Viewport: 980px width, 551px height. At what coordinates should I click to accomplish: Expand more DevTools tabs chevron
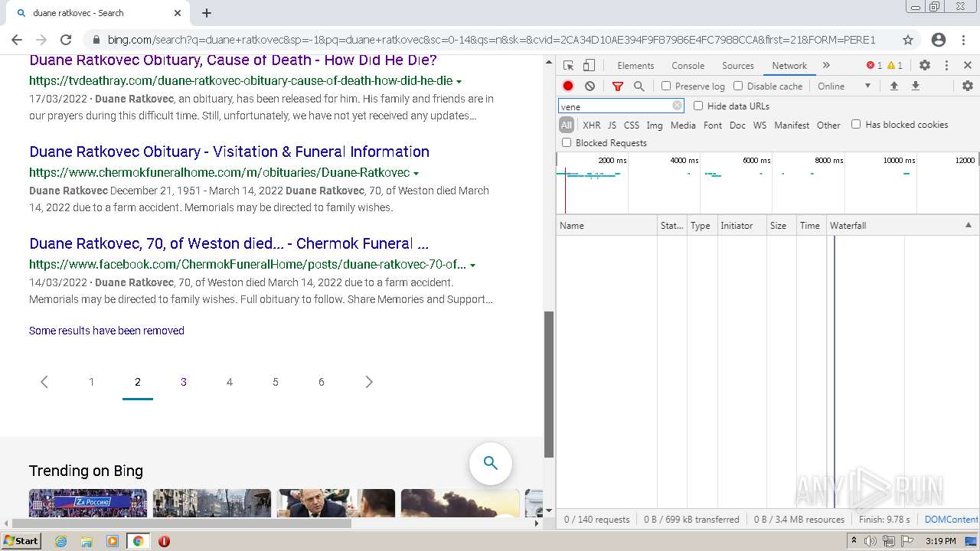coord(826,66)
